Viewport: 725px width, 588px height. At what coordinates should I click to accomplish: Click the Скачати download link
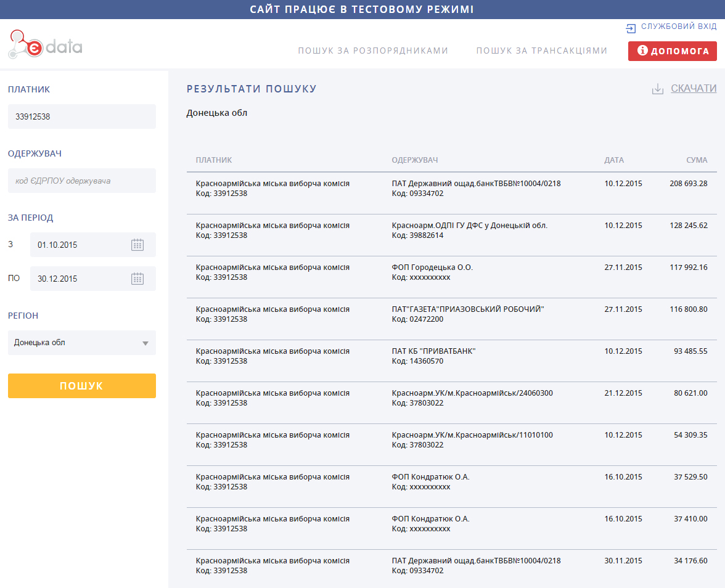pos(693,89)
